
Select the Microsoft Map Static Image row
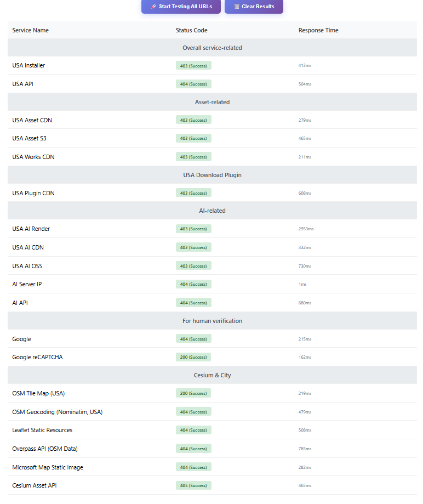pyautogui.click(x=212, y=467)
